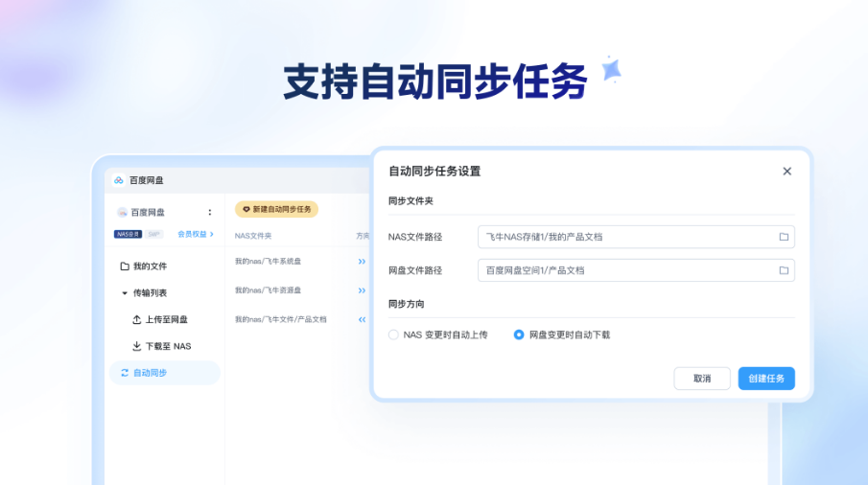This screenshot has height=485, width=868.
Task: Click the 创建任务 button
Action: coord(766,379)
